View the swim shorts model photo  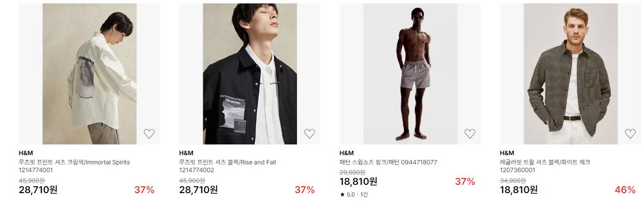[410, 74]
